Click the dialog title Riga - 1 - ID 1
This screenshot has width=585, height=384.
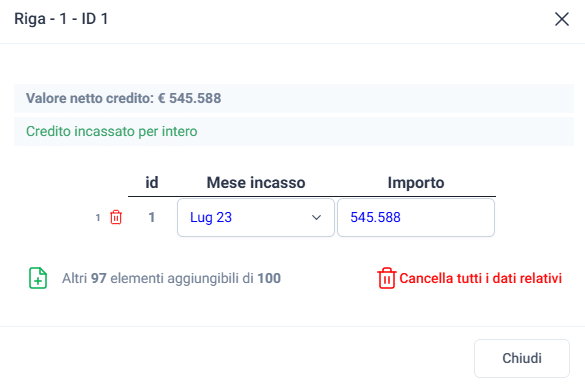click(61, 19)
